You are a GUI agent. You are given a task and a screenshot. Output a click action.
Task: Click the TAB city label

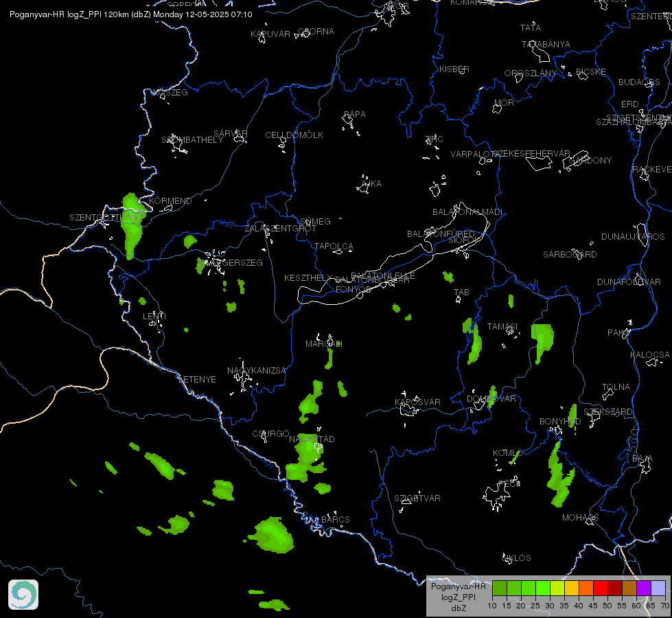click(461, 293)
